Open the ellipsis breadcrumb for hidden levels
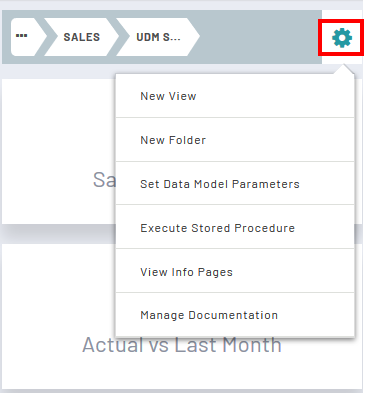Image resolution: width=376 pixels, height=393 pixels. point(22,37)
